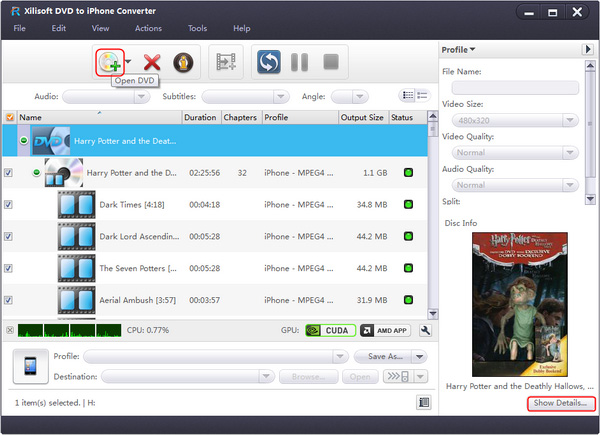Stop the conversion
This screenshot has height=435, width=600.
[331, 62]
